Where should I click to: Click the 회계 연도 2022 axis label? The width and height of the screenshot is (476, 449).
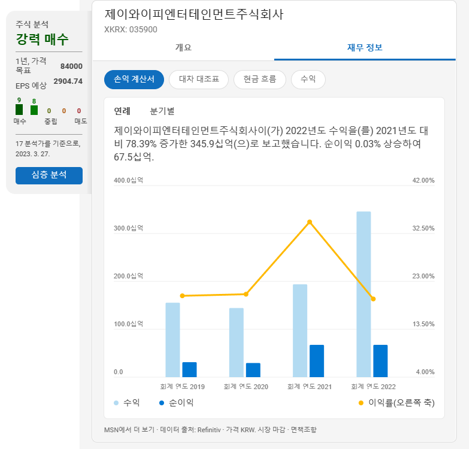(374, 387)
